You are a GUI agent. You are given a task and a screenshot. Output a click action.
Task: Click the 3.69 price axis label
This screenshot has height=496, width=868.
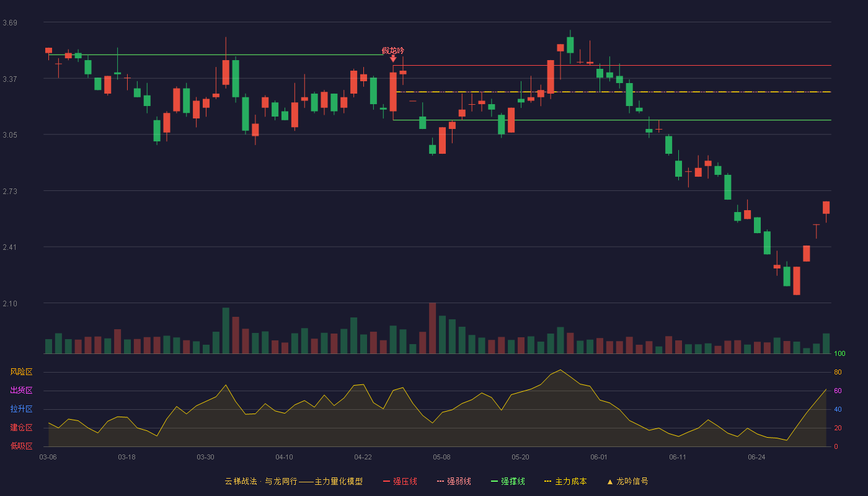(x=10, y=23)
